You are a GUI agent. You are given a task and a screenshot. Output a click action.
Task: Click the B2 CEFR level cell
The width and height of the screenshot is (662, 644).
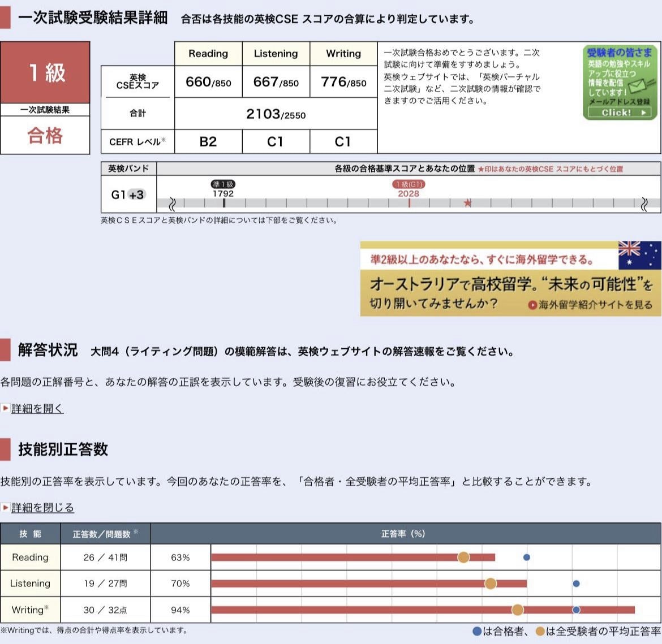pyautogui.click(x=208, y=141)
